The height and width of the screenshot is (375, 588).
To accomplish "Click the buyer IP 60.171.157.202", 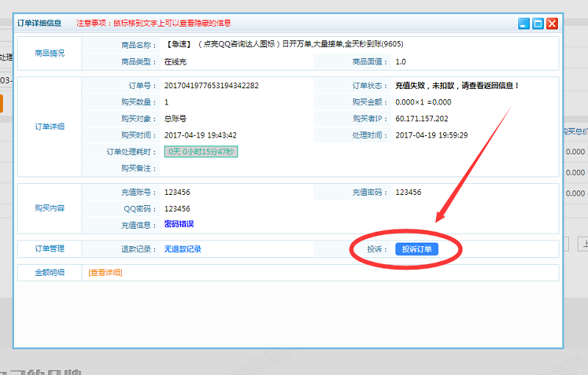I will pyautogui.click(x=421, y=118).
